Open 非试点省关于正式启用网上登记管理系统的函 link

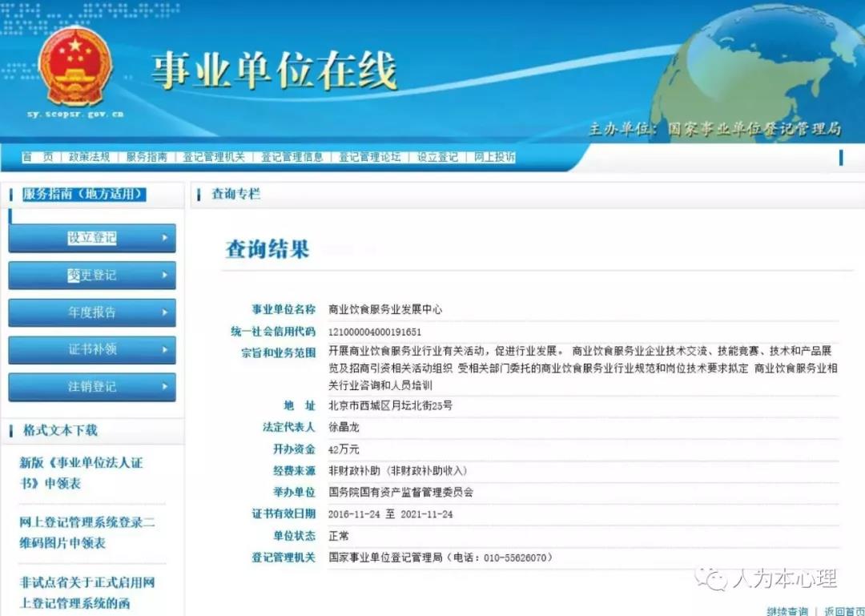87,592
